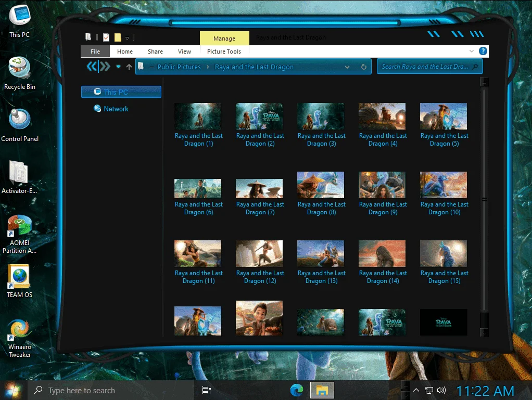
Task: Go back with the Back arrow
Action: 92,67
